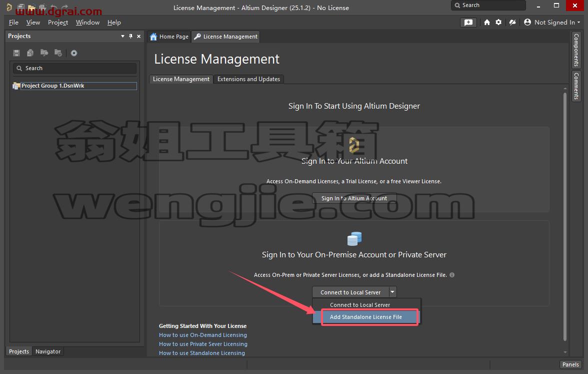Switch to the Projects bottom tab
The image size is (588, 374).
pyautogui.click(x=19, y=351)
